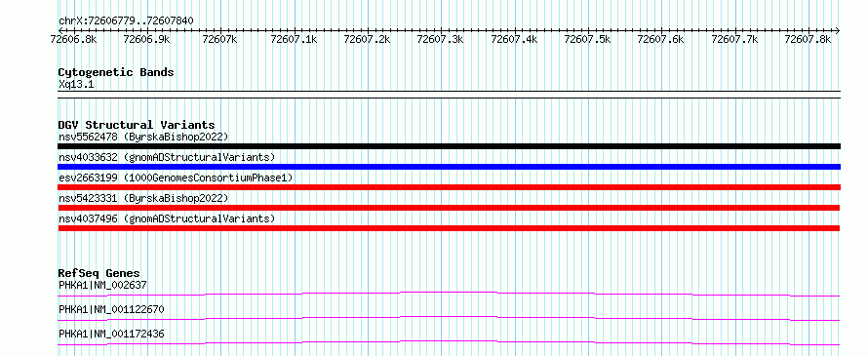The height and width of the screenshot is (356, 868).
Task: Click ruler tick label 72607.5k
Action: (x=587, y=39)
